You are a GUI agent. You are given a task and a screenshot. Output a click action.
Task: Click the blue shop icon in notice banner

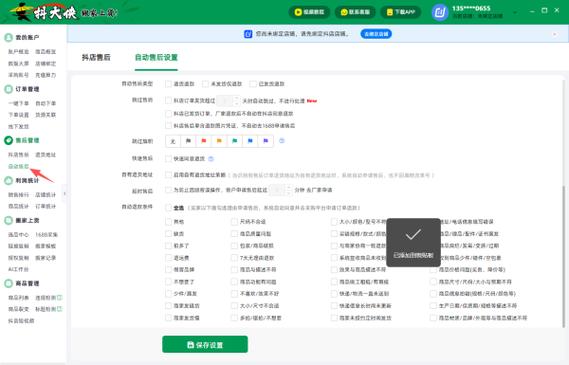(248, 34)
